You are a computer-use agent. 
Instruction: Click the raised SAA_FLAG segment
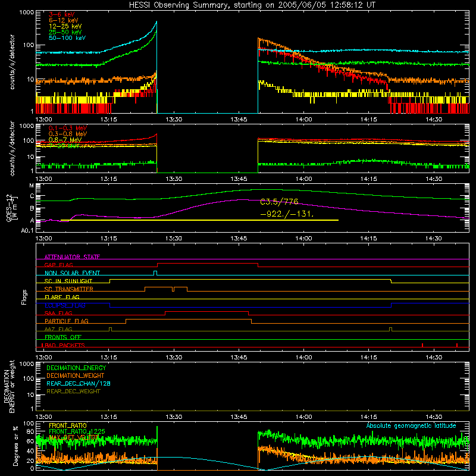[206, 311]
